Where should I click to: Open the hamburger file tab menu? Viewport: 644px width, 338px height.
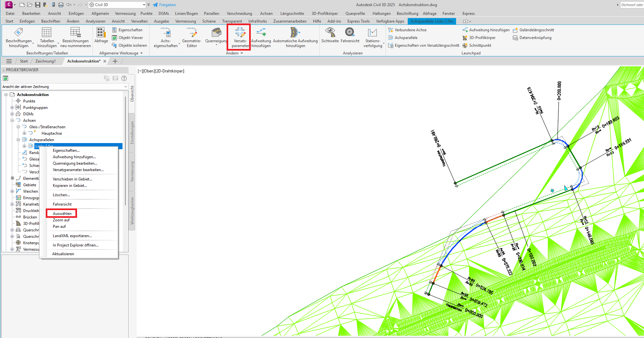click(9, 61)
